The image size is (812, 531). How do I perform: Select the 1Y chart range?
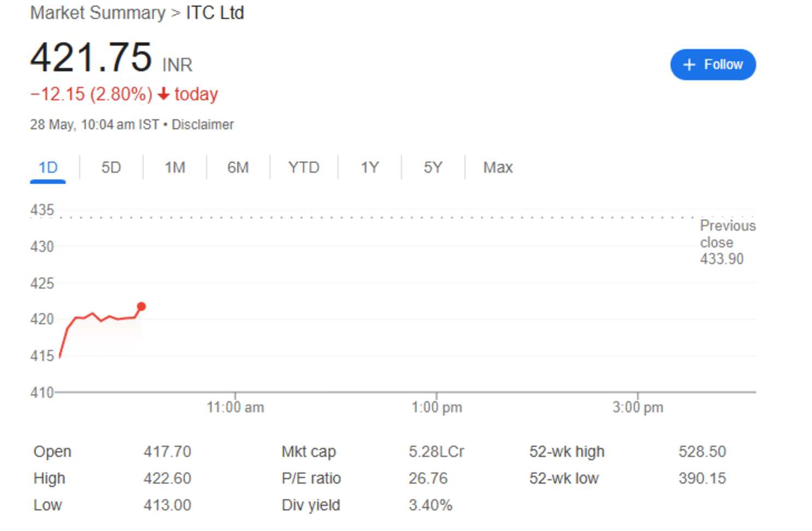(x=369, y=167)
